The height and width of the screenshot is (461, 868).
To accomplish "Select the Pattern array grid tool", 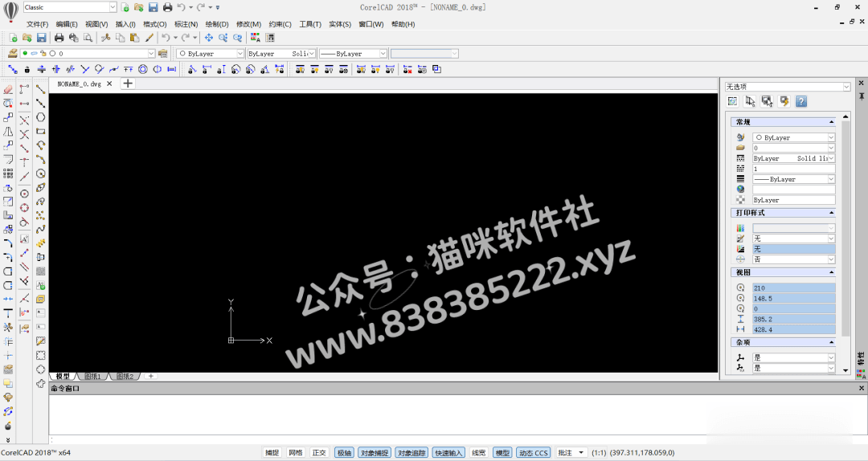I will coord(8,173).
